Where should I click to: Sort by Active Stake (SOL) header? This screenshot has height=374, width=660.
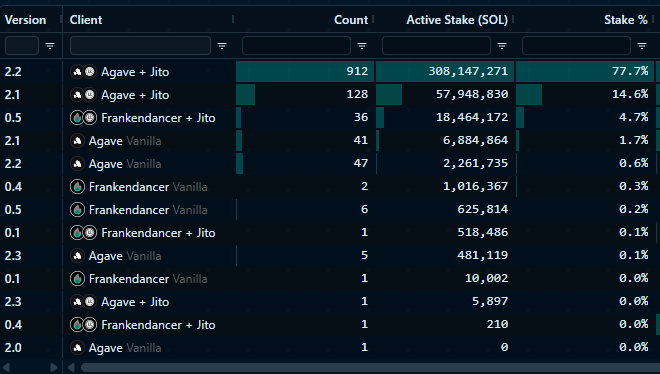pyautogui.click(x=457, y=20)
